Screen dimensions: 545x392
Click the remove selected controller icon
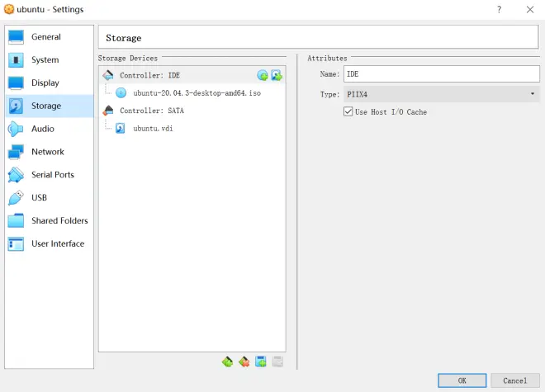pos(244,361)
